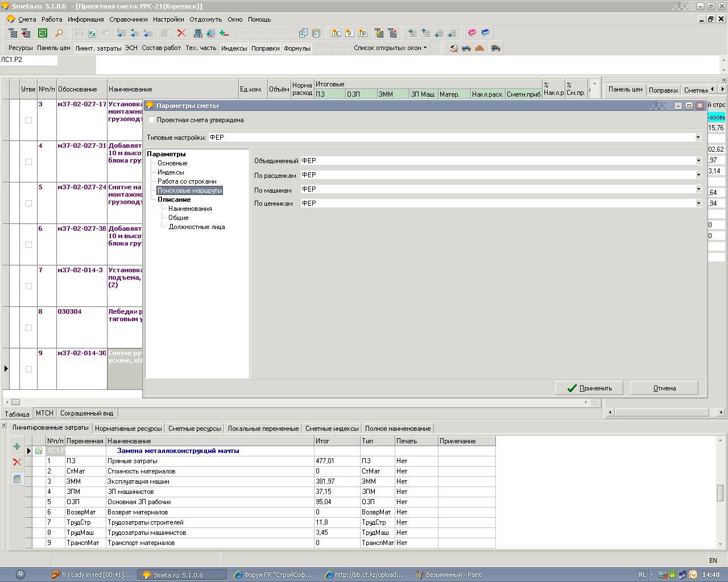
Task: Click the hammer and sickle labor icon
Action: (453, 48)
